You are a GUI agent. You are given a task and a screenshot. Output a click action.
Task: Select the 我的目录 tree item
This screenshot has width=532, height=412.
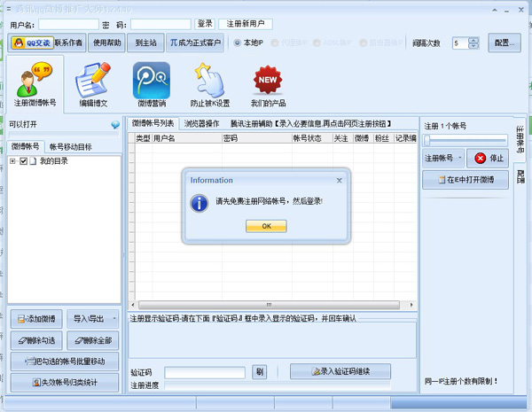click(x=53, y=161)
